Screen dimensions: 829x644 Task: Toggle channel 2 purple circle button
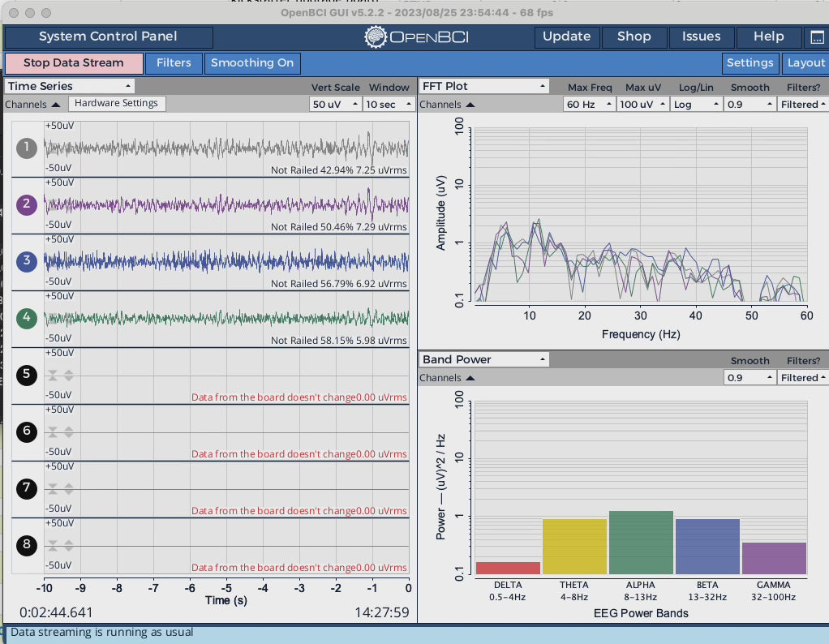coord(27,204)
